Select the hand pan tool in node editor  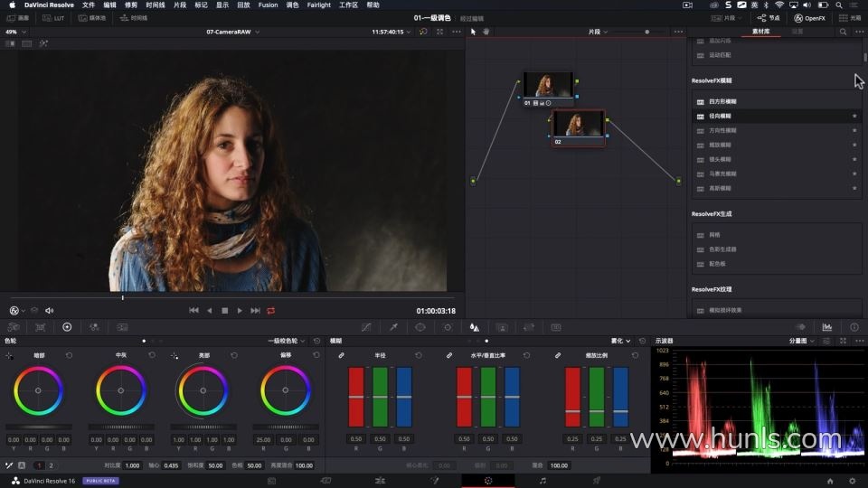486,32
